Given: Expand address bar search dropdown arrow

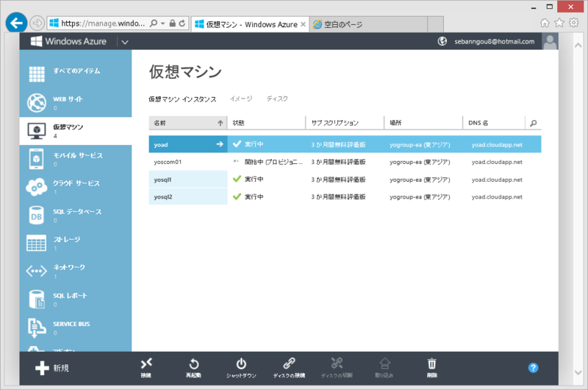Looking at the screenshot, I should [x=162, y=24].
